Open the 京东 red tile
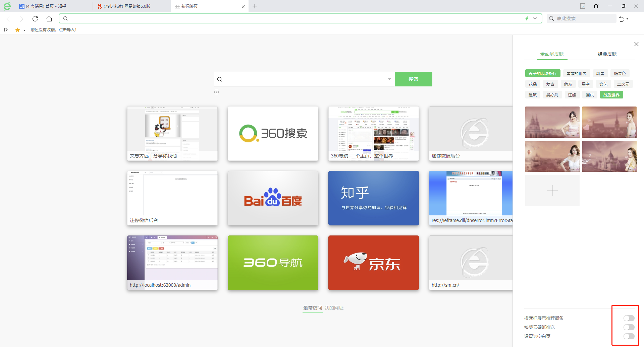 click(374, 263)
